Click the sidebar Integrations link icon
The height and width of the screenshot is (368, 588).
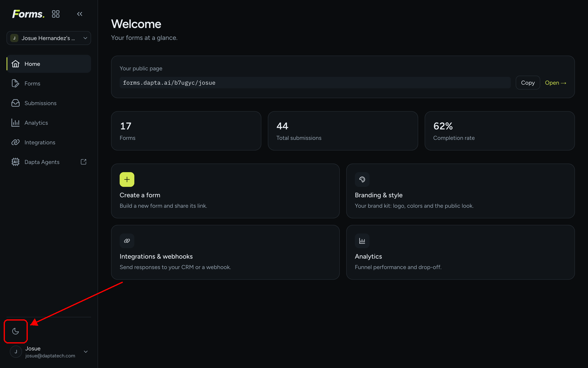click(16, 142)
